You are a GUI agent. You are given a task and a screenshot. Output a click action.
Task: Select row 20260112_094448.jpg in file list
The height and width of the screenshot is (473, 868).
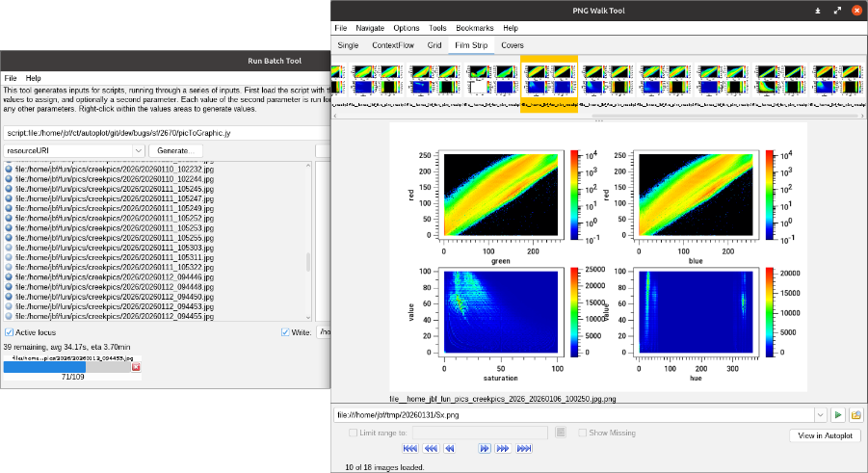point(114,287)
